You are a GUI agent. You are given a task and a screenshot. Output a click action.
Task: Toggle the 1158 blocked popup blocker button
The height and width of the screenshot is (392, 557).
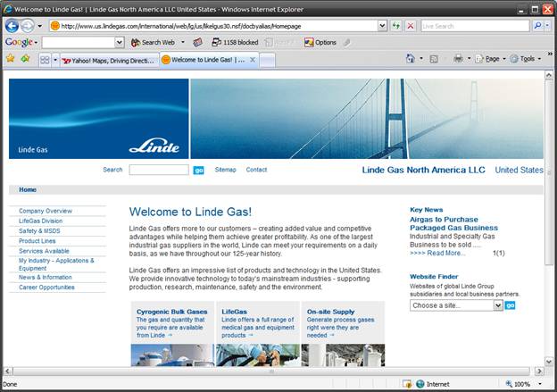235,42
